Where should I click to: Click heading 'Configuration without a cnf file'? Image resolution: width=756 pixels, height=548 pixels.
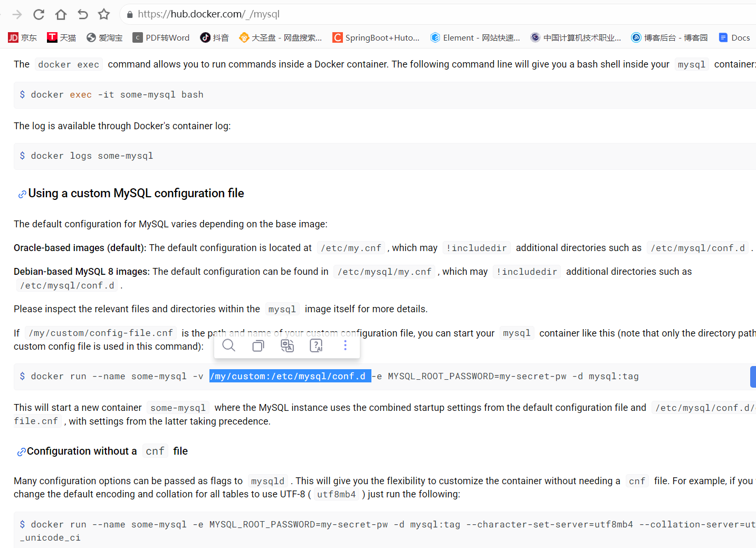tap(107, 451)
